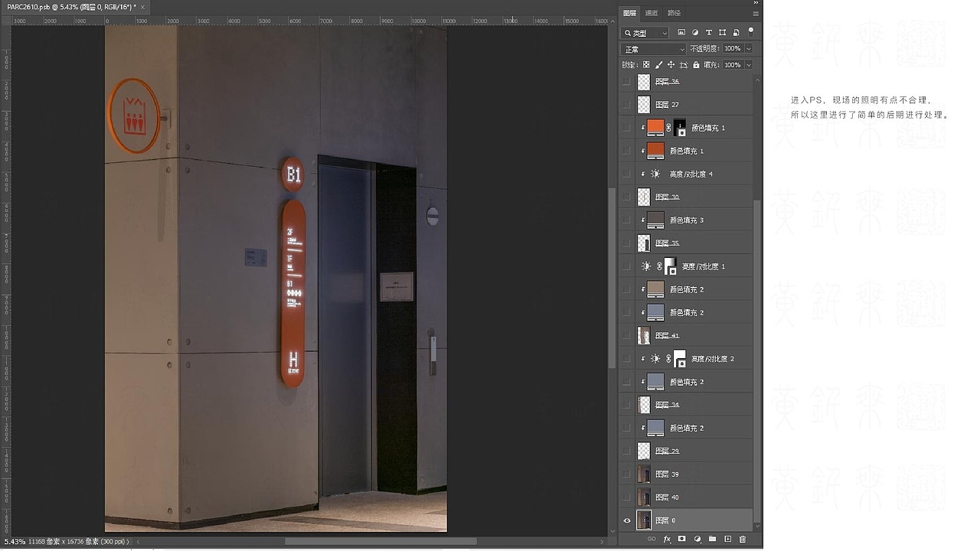Open the fx layer style menu

click(x=667, y=540)
